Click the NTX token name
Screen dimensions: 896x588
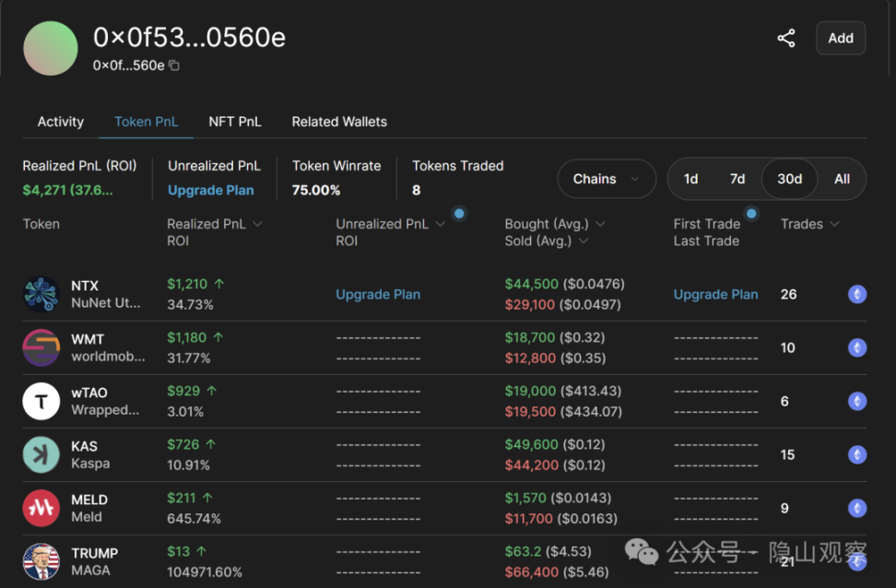[85, 286]
